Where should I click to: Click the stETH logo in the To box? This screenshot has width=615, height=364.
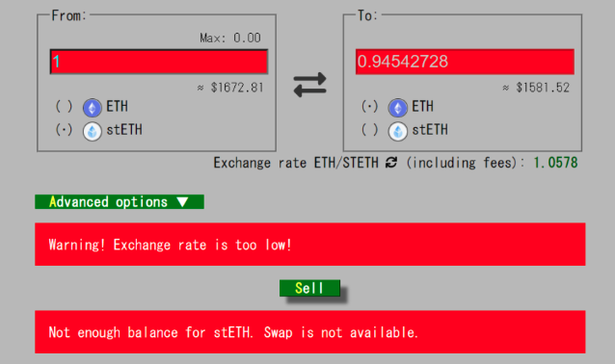click(398, 132)
